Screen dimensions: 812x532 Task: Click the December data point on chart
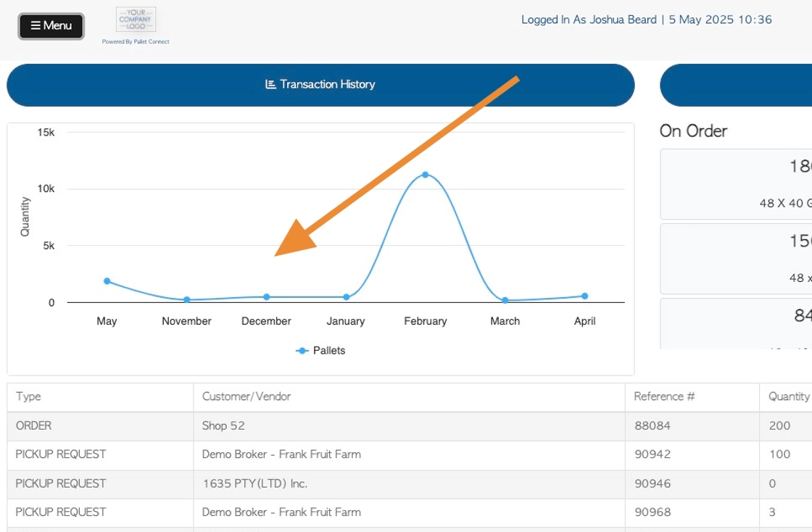[x=266, y=297]
